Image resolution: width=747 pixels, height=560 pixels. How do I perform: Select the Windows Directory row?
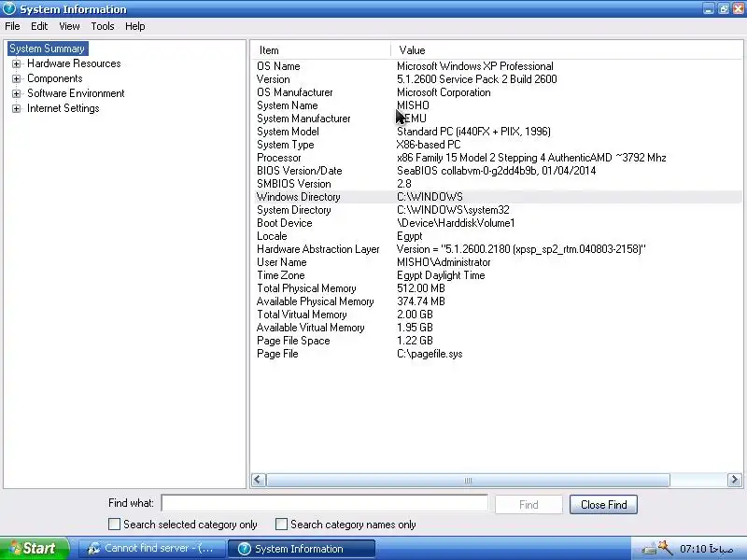point(498,197)
